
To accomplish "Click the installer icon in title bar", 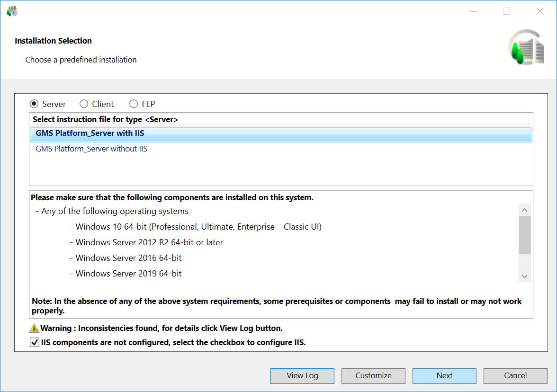I will [x=12, y=11].
